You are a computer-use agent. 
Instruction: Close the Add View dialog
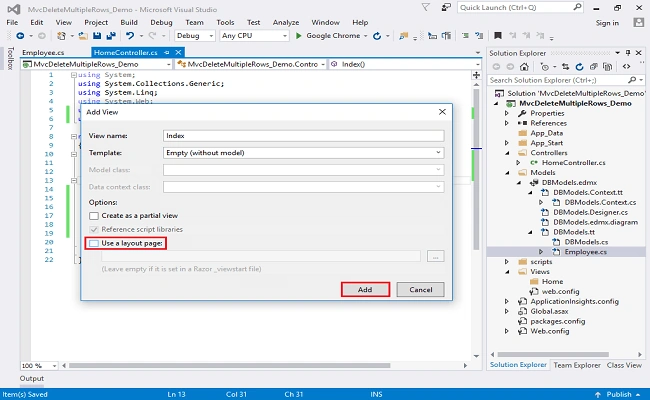pos(442,112)
